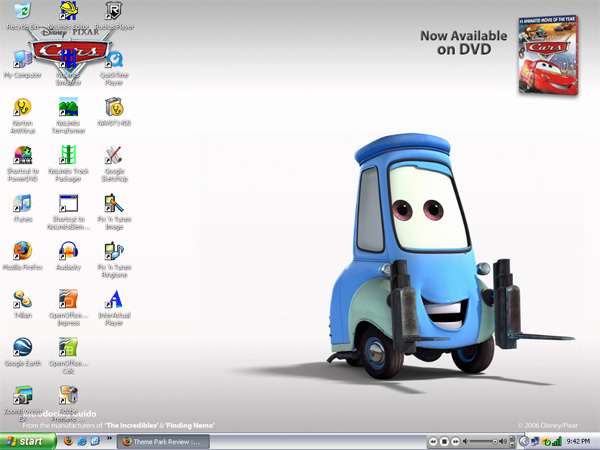Open the signal strength bars tray icon

pos(557,442)
